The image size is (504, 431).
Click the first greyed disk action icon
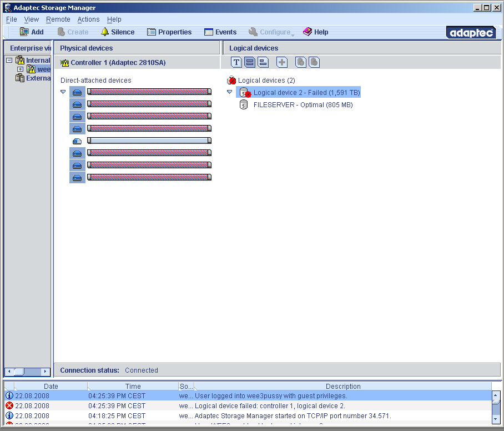pos(301,62)
